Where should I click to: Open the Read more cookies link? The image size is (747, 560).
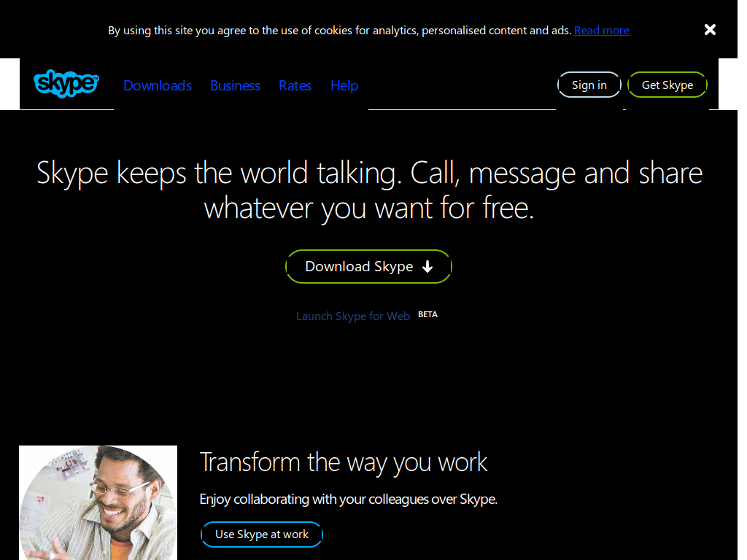pos(601,31)
